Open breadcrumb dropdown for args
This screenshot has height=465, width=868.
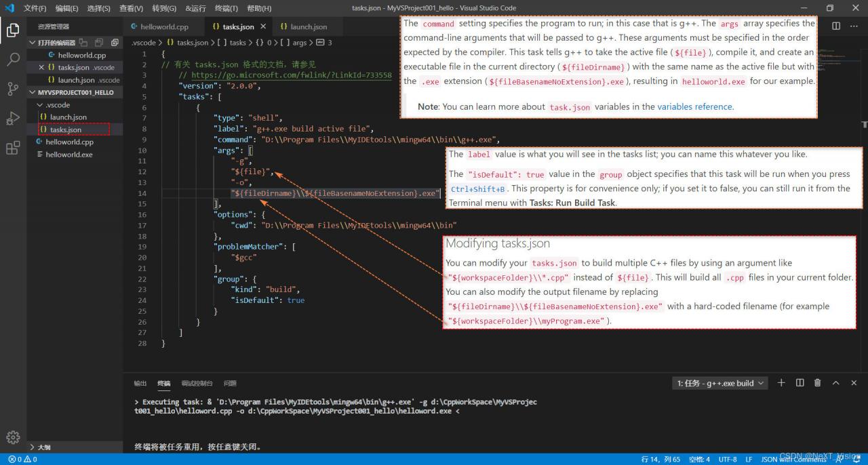tap(295, 42)
